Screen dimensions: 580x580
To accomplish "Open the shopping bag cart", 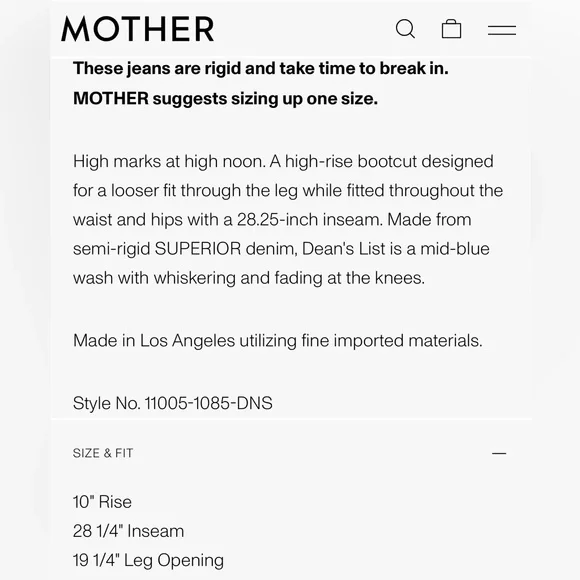I will [x=451, y=29].
